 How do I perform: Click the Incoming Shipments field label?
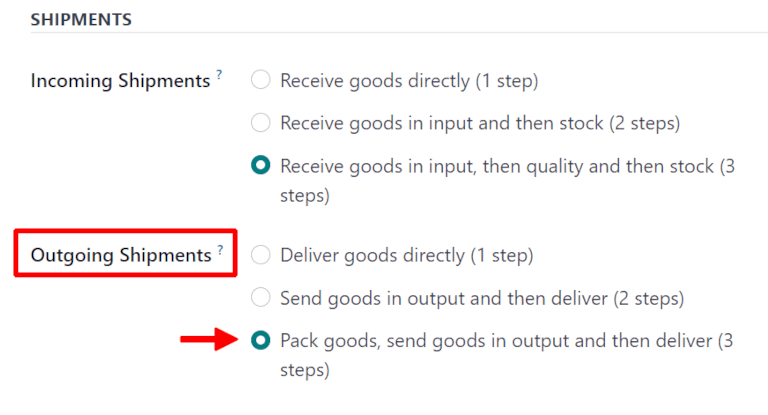click(121, 81)
